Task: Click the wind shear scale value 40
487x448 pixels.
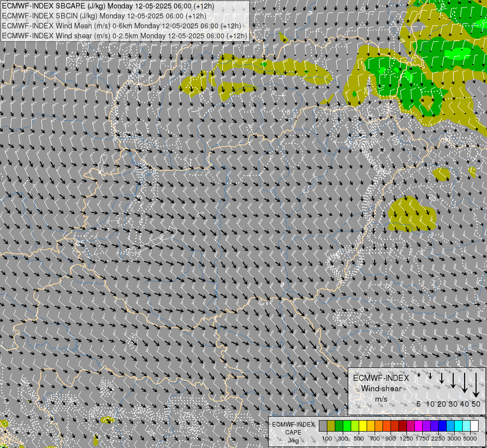Action: point(464,404)
